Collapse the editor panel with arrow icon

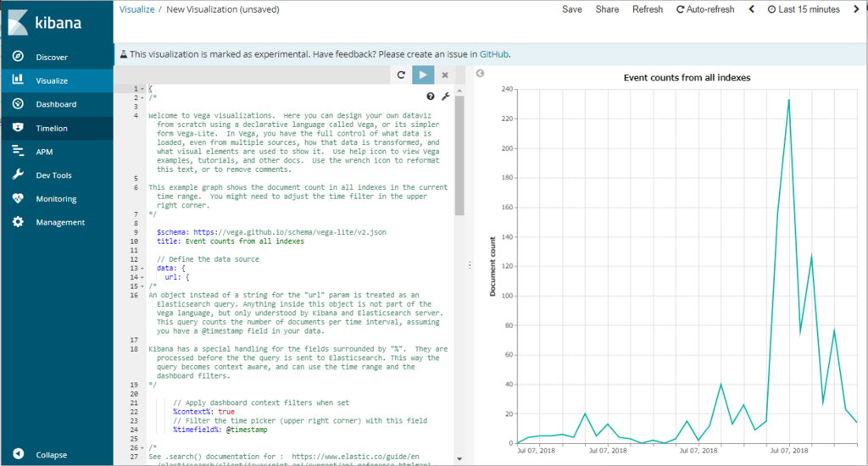[480, 73]
